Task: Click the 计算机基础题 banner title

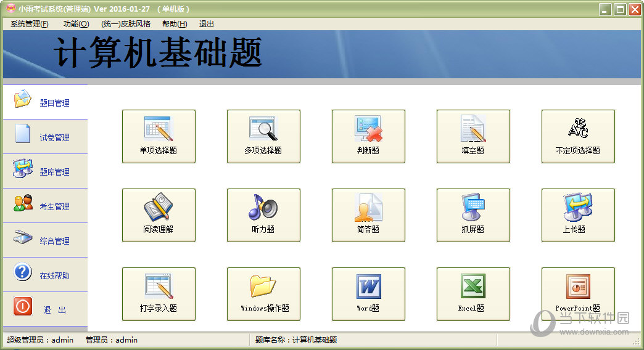Action: (158, 52)
